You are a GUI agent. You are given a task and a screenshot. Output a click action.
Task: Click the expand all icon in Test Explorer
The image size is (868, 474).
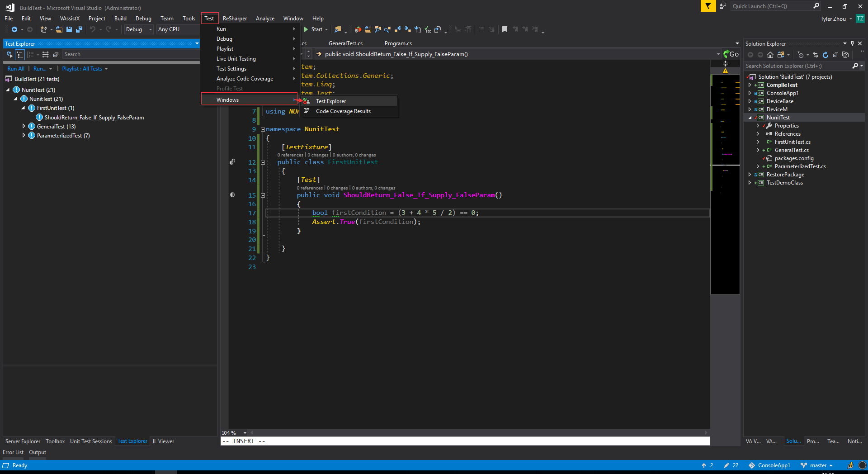[x=46, y=54]
